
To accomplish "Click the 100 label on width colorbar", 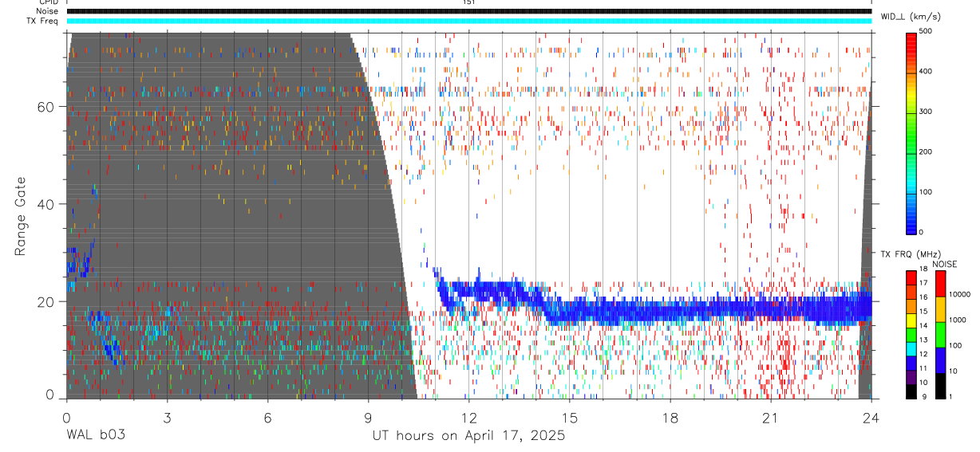I will pyautogui.click(x=926, y=192).
